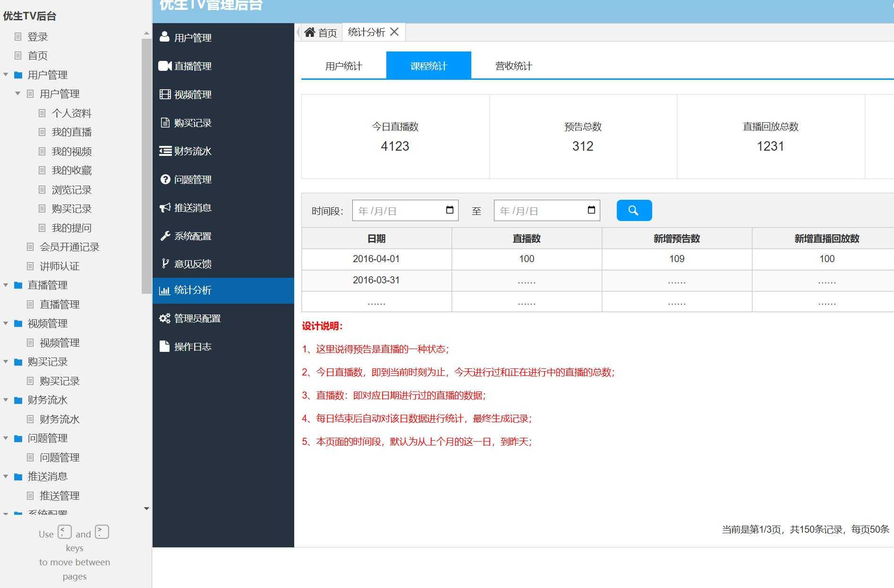This screenshot has width=894, height=588.
Task: Click the 视频管理 film icon
Action: [x=164, y=94]
